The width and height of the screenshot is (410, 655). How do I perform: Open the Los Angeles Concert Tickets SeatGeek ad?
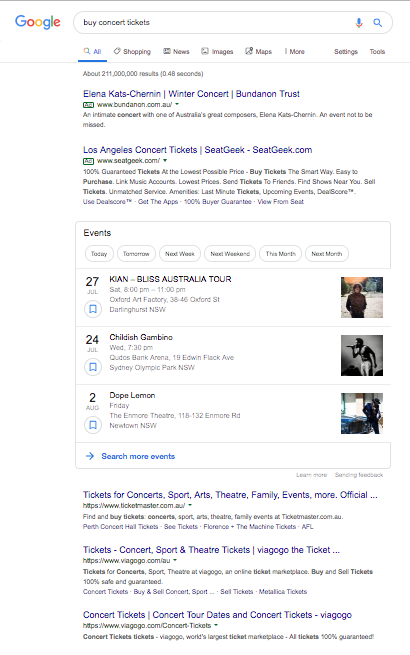tap(197, 150)
